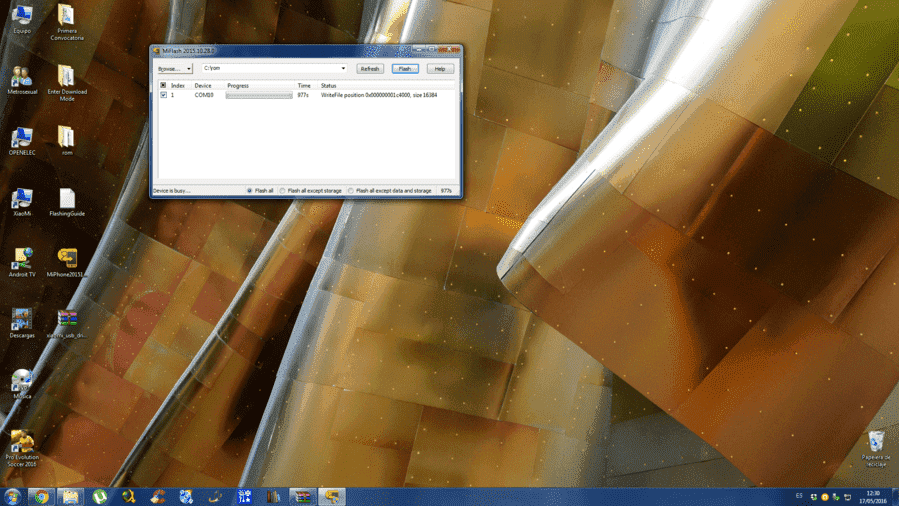The image size is (899, 506).
Task: Click the MiFlash title bar app icon
Action: pos(156,50)
